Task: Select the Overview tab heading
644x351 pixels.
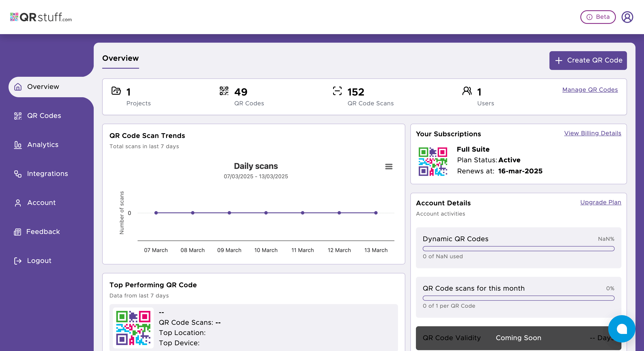Action: [121, 58]
